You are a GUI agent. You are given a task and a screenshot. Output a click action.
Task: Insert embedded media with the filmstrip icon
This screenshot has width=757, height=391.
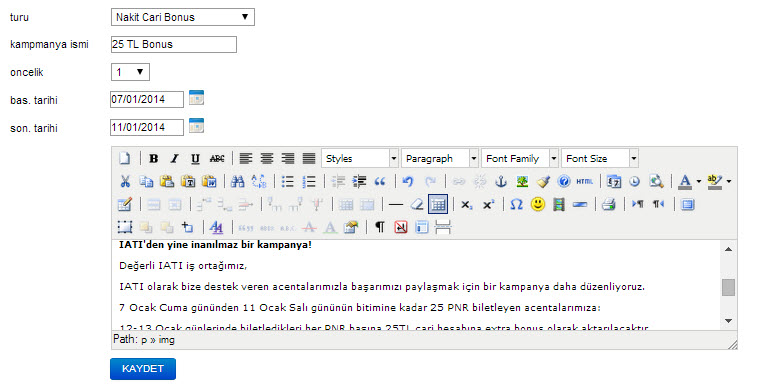559,205
